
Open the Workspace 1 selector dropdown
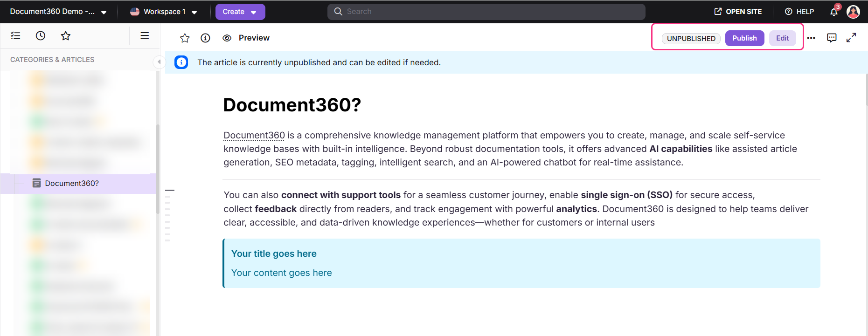click(x=163, y=12)
